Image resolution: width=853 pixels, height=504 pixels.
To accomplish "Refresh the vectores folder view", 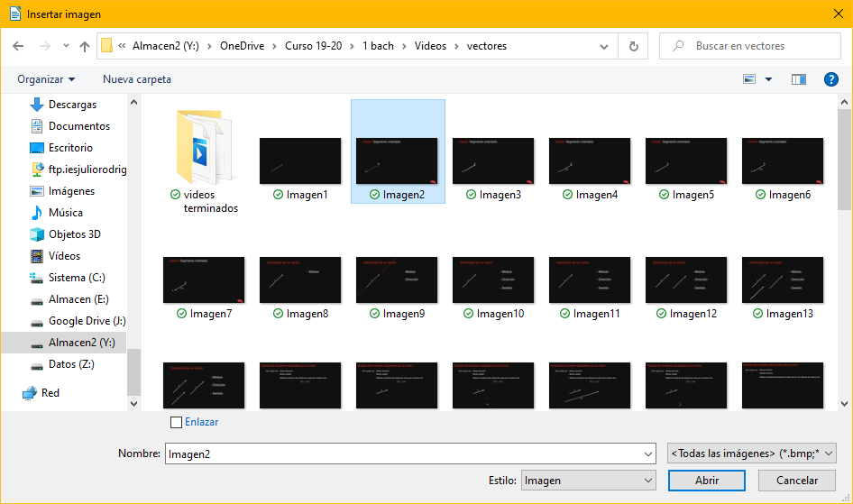I will [x=633, y=46].
